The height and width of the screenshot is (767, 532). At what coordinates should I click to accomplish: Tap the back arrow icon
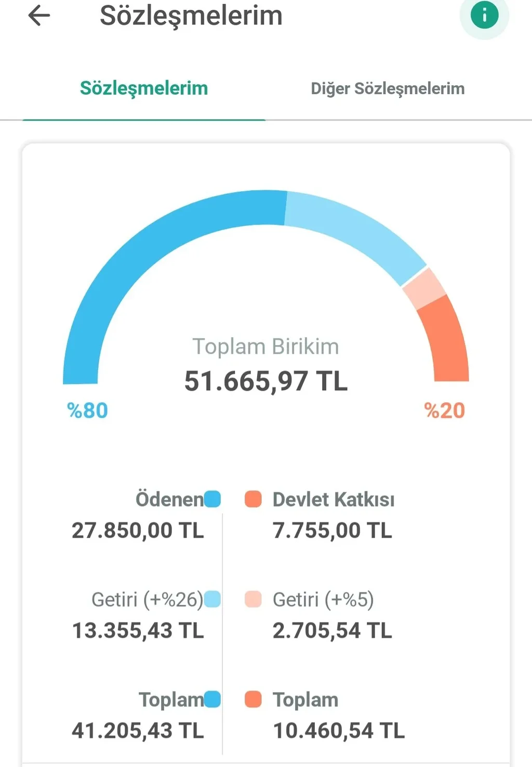click(39, 16)
